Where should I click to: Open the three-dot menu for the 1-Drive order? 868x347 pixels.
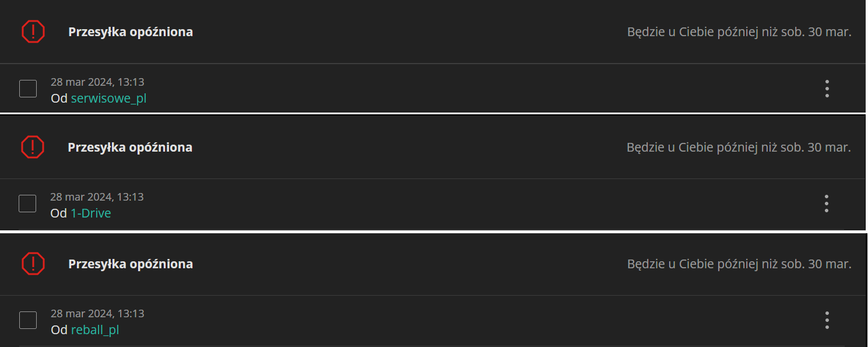(x=826, y=204)
